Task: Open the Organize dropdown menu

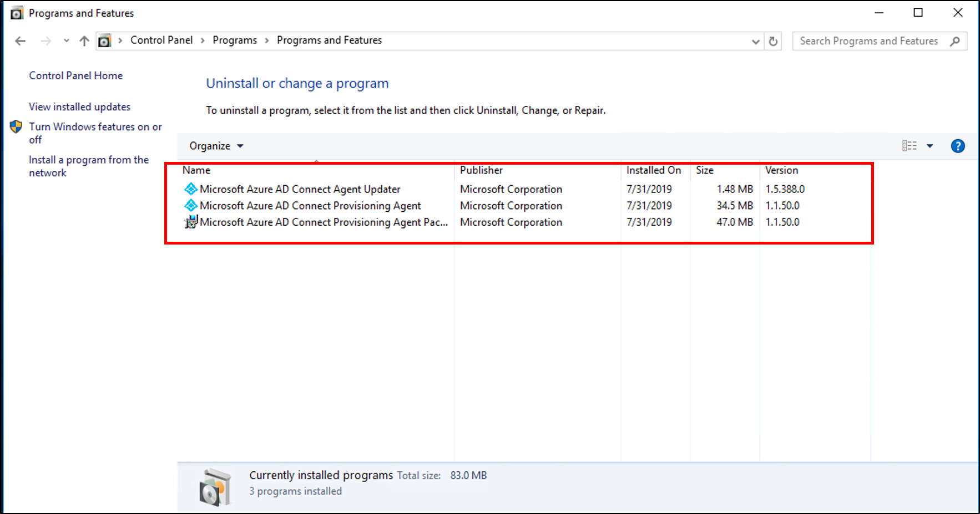Action: 216,146
